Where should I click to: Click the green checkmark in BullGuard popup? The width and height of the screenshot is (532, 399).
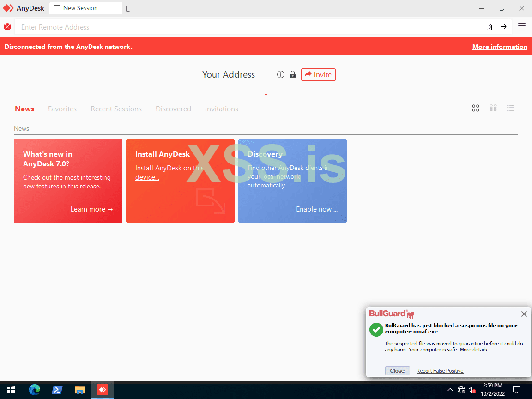coord(376,329)
